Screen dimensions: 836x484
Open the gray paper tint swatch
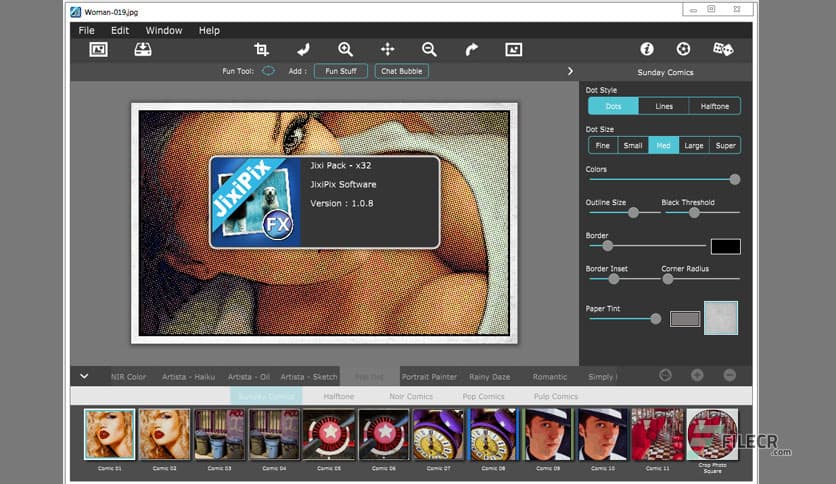pyautogui.click(x=685, y=319)
